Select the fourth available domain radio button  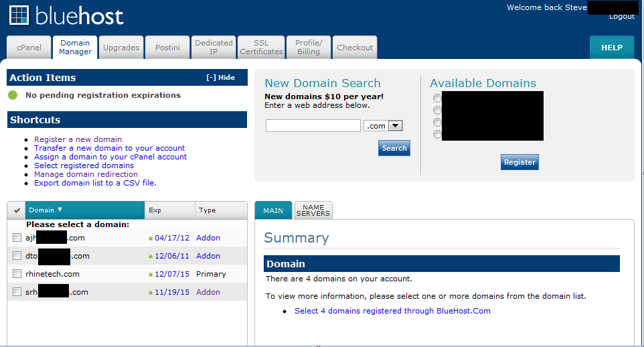[x=437, y=135]
